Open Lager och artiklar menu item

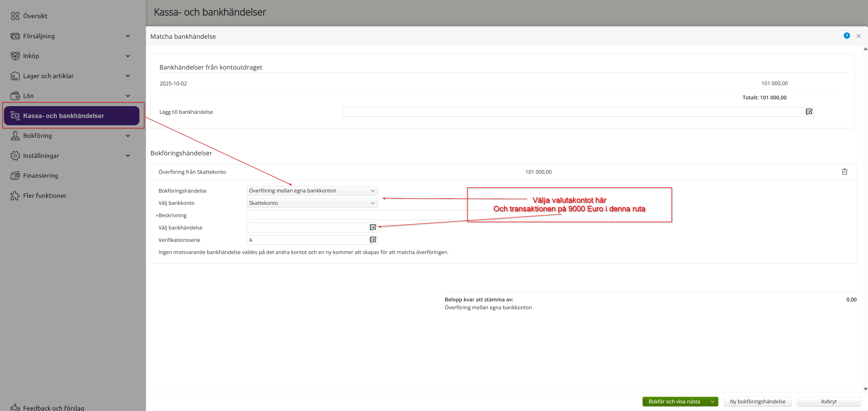(48, 76)
